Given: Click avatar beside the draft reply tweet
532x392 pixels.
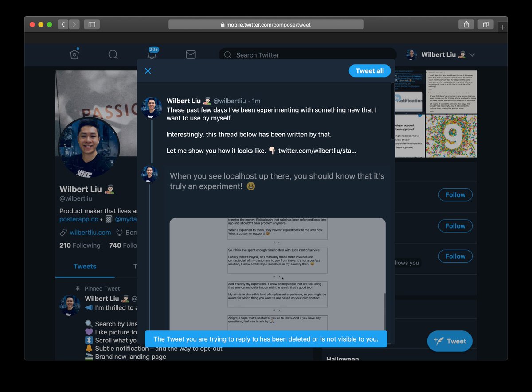Looking at the screenshot, I should pyautogui.click(x=150, y=174).
